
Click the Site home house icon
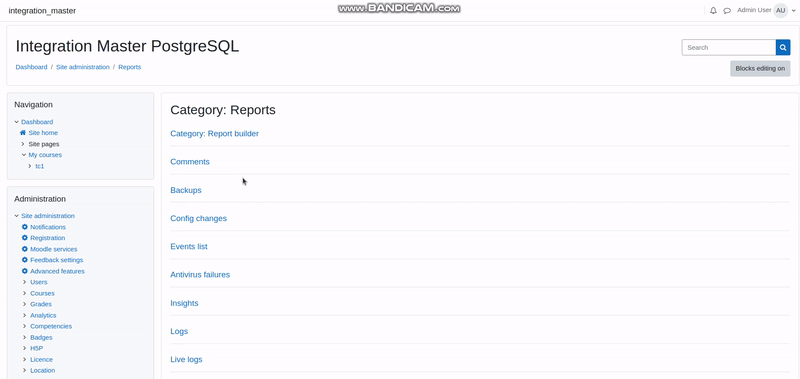click(22, 133)
